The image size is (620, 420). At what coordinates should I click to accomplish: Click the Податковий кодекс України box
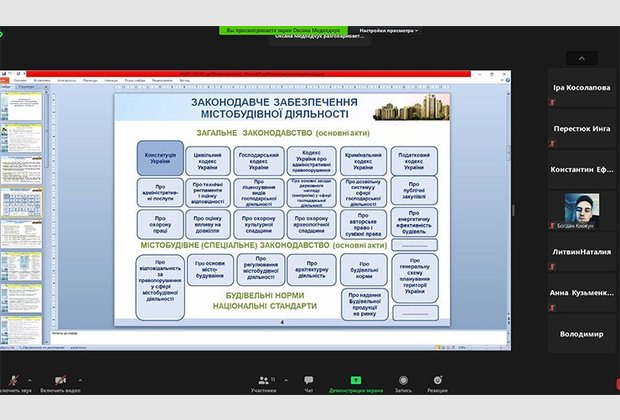coord(414,161)
